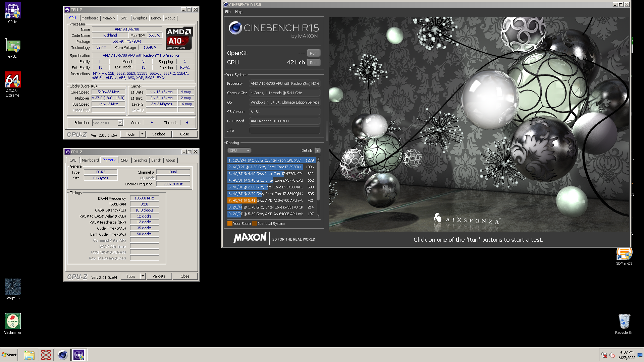Viewport: 644px width, 362px height.
Task: Click Tools button in the top CPU-Z
Action: (x=130, y=134)
